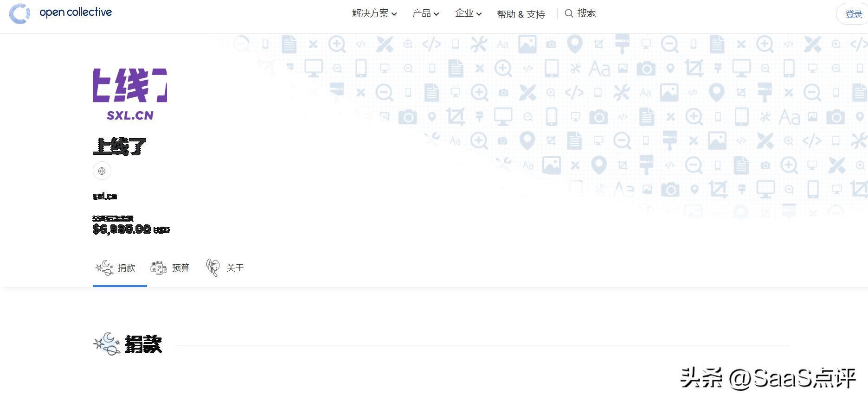The width and height of the screenshot is (868, 401).
Task: Open the 帮助 & 支持 link
Action: click(521, 14)
